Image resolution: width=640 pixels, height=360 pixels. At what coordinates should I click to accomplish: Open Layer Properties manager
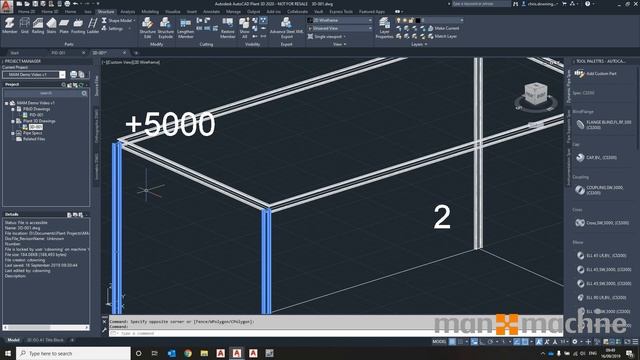click(384, 28)
